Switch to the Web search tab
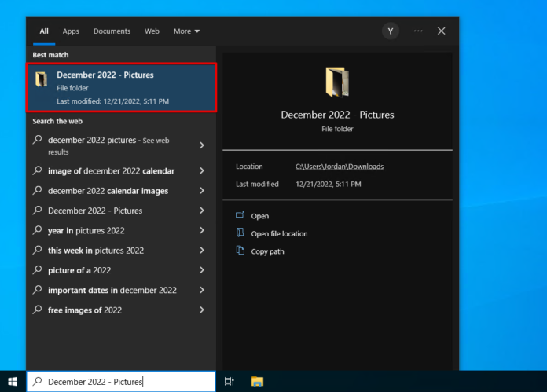 [x=152, y=31]
